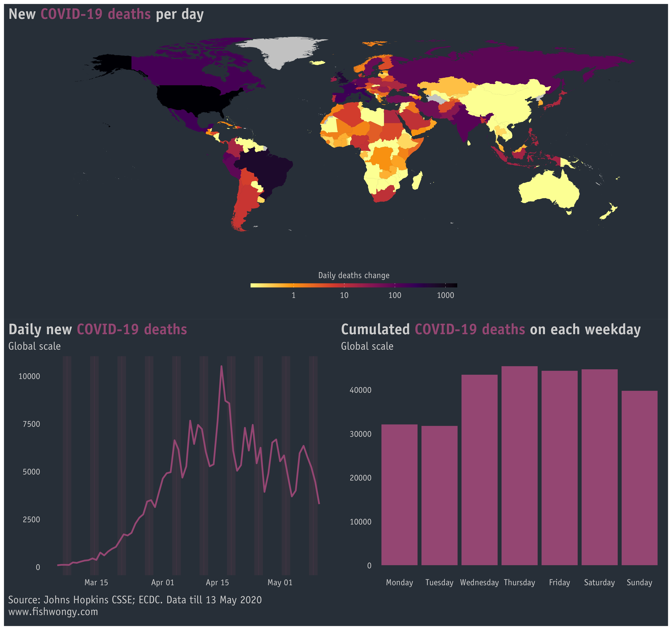Click the Tuesday bar
672x630 pixels.
coord(439,495)
